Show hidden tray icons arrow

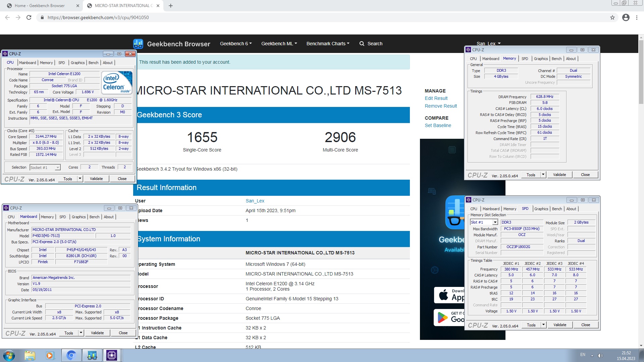592,355
